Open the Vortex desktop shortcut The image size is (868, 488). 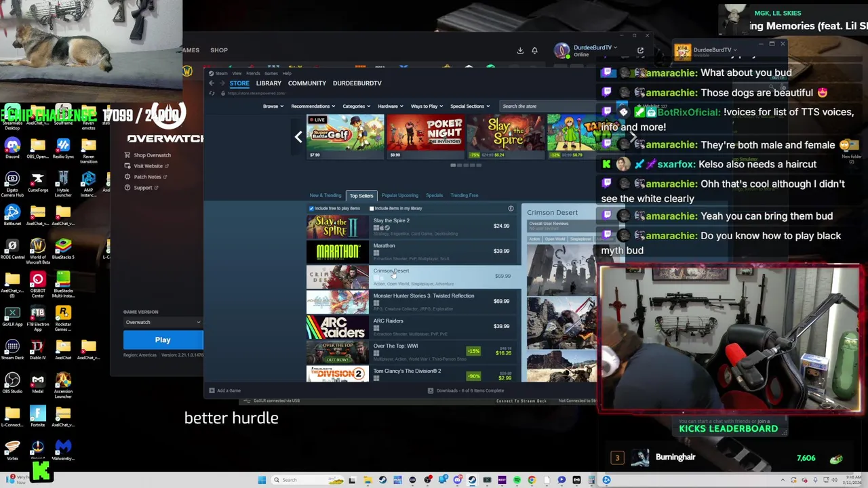click(12, 450)
